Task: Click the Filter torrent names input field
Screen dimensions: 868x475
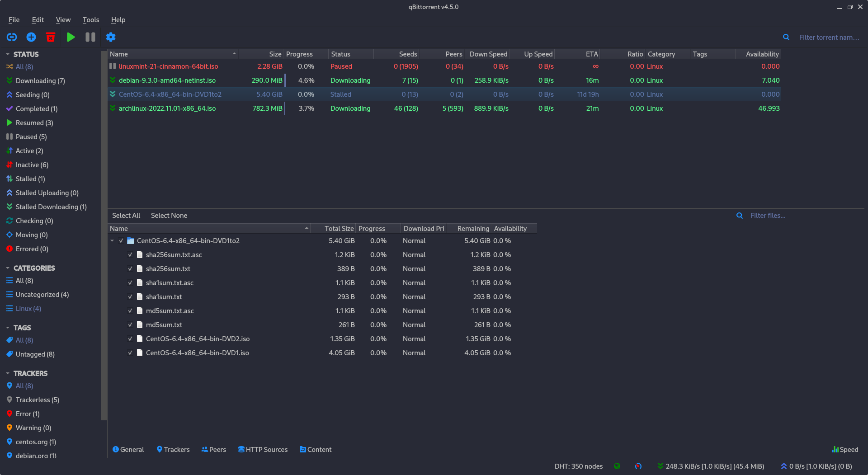Action: (x=829, y=38)
